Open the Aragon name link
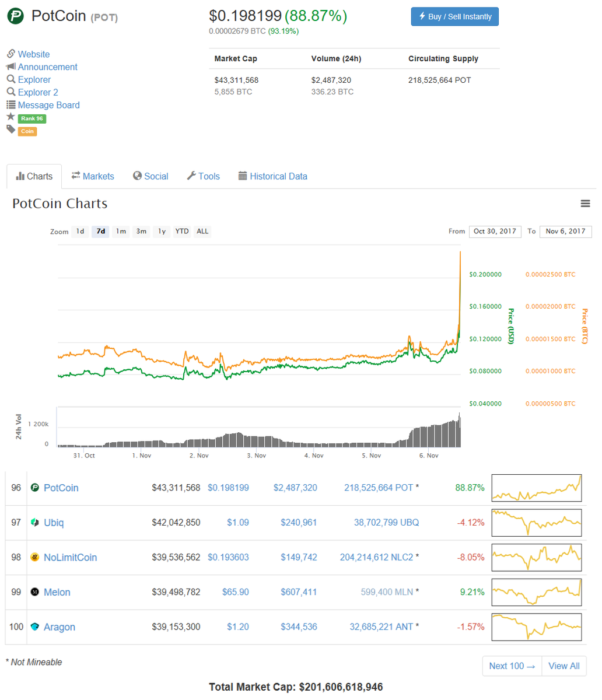602x700 pixels. point(60,627)
